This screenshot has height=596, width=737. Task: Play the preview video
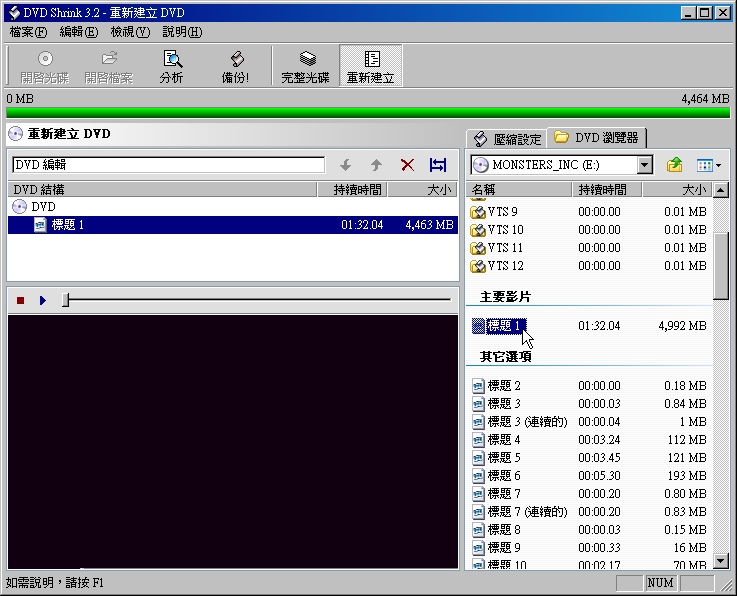pos(43,300)
